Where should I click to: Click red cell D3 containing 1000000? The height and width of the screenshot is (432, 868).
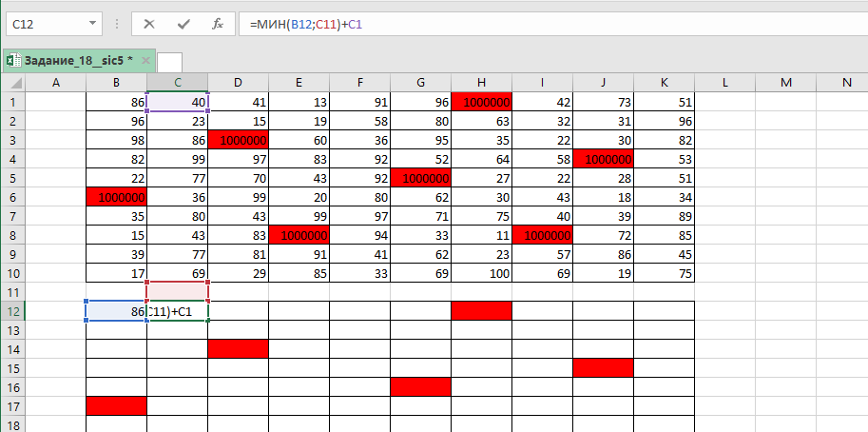238,140
